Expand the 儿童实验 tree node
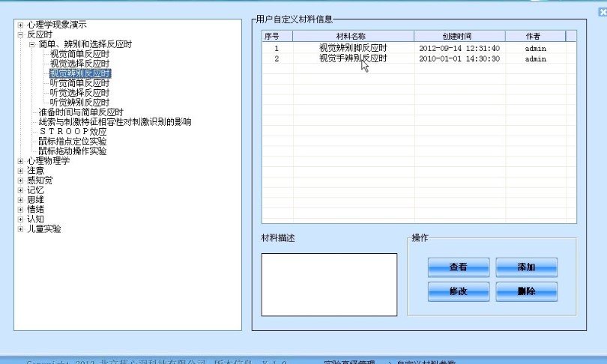This screenshot has width=607, height=364. pyautogui.click(x=20, y=229)
